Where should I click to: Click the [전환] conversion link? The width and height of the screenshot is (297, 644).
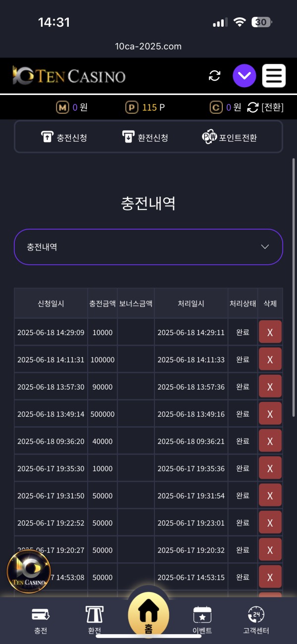click(272, 107)
